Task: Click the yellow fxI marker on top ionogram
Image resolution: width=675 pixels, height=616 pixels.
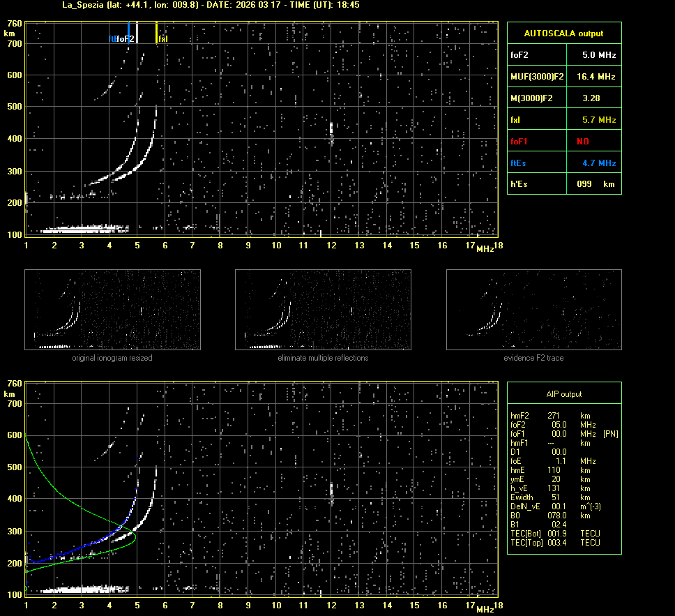Action: (157, 31)
